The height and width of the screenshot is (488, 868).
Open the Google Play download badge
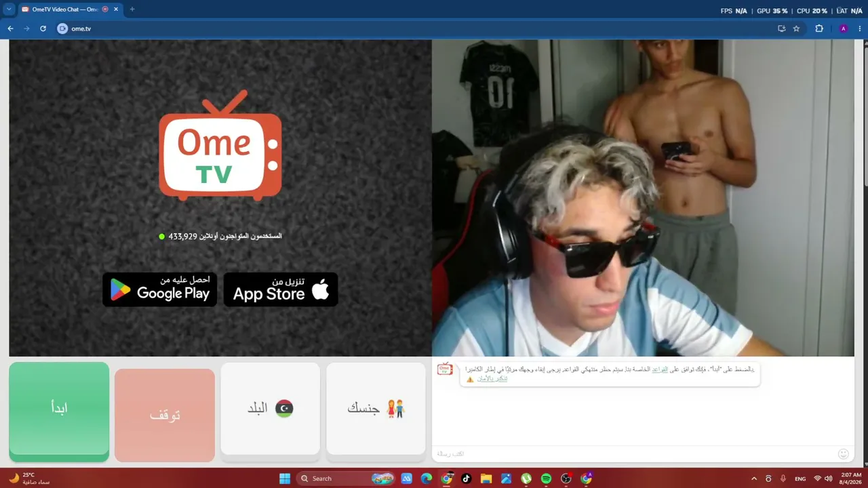click(x=160, y=289)
